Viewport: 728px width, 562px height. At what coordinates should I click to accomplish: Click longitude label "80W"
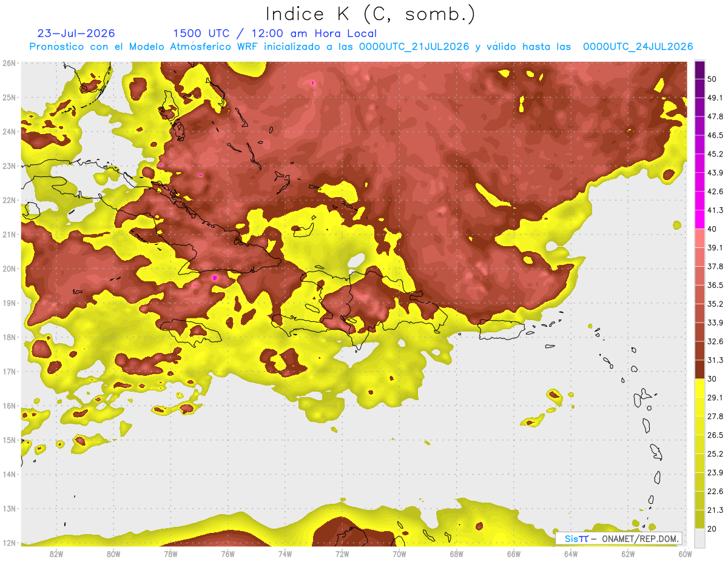(x=113, y=553)
